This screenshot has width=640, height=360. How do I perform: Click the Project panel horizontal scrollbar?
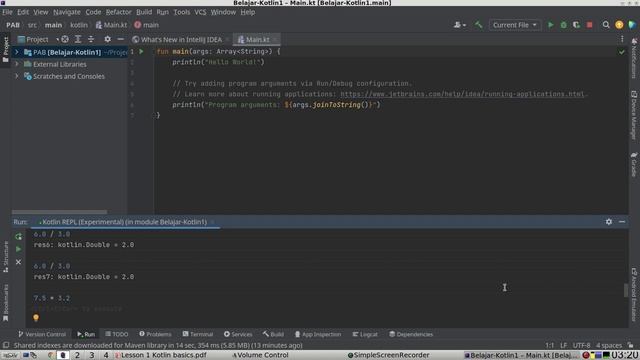(60, 212)
